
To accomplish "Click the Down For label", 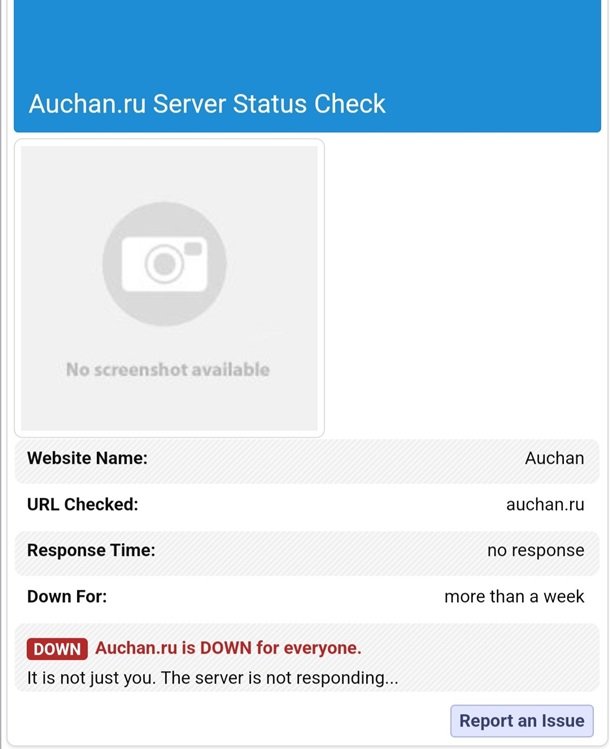I will point(67,597).
